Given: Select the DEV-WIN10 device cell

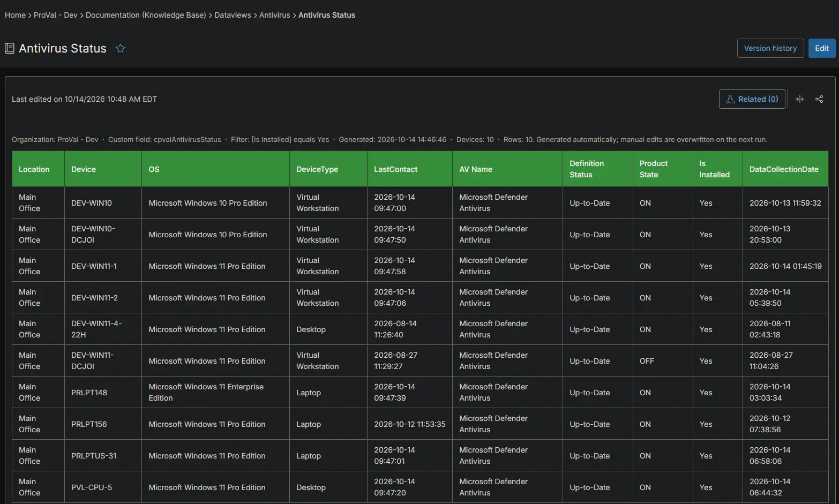Looking at the screenshot, I should click(x=103, y=203).
